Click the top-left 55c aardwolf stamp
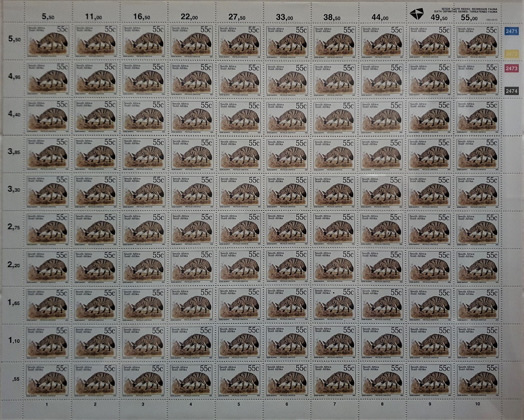524x420 pixels. [x=48, y=41]
